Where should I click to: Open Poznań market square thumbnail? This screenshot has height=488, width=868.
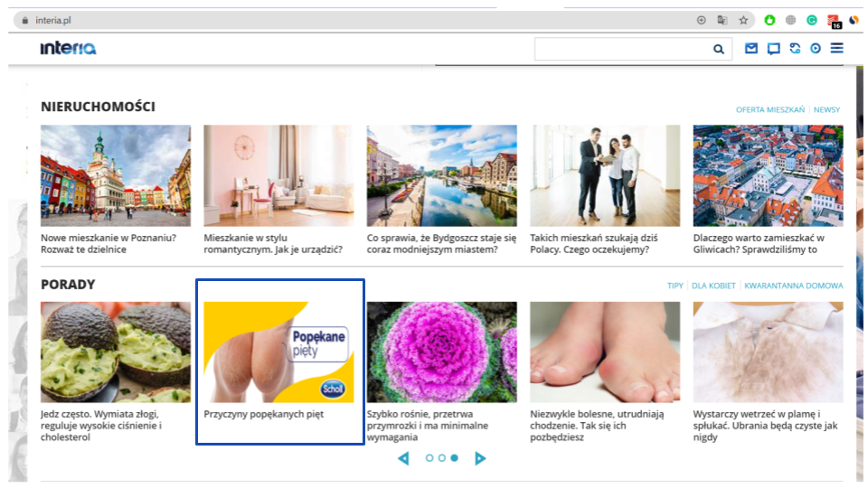tap(116, 175)
